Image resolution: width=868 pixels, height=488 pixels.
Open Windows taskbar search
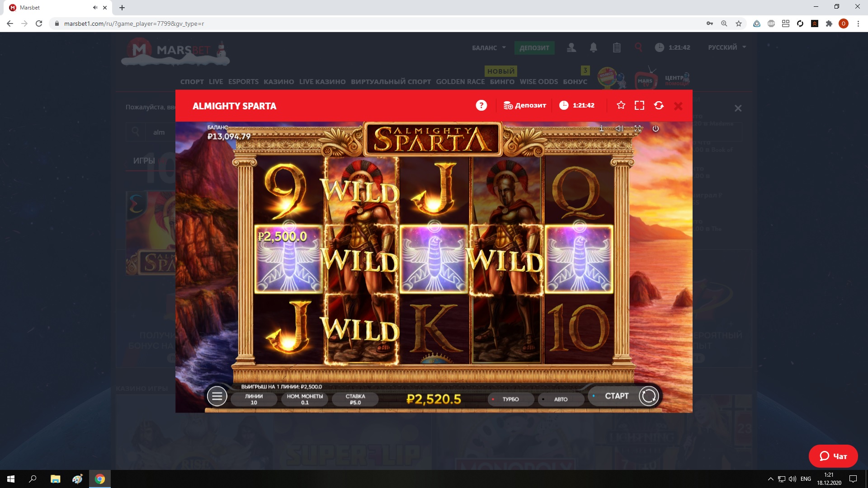click(33, 479)
